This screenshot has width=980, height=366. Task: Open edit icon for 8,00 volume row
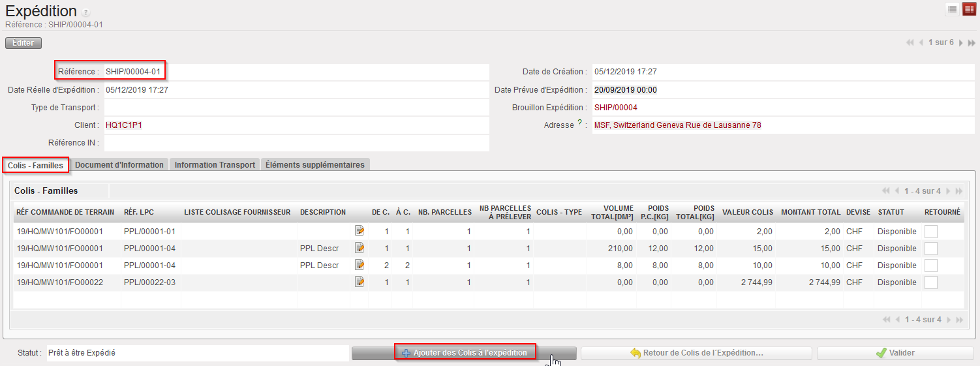(x=360, y=265)
